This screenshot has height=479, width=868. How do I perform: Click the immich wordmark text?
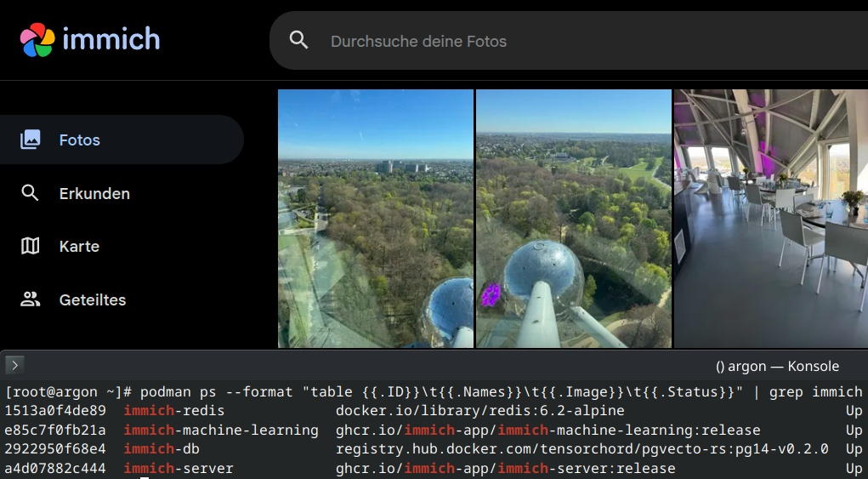point(111,39)
